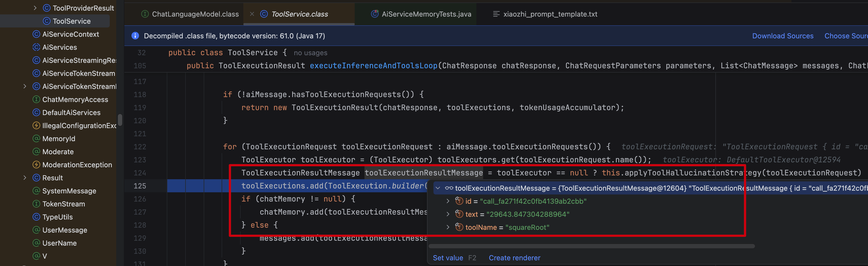Click the TokenStream interface icon
This screenshot has height=266, width=868.
coord(36,204)
